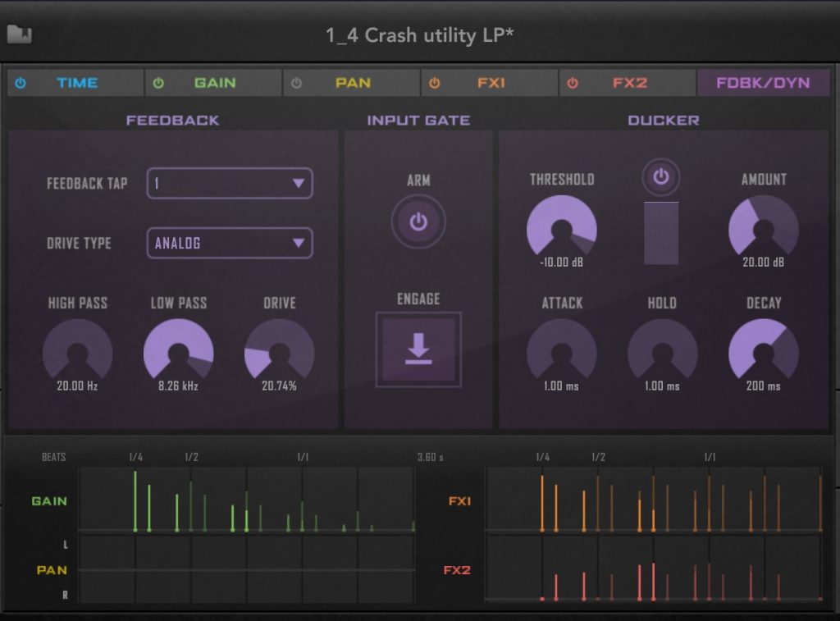Click the folder preset browser icon
Screen dimensions: 840x621
click(x=19, y=34)
